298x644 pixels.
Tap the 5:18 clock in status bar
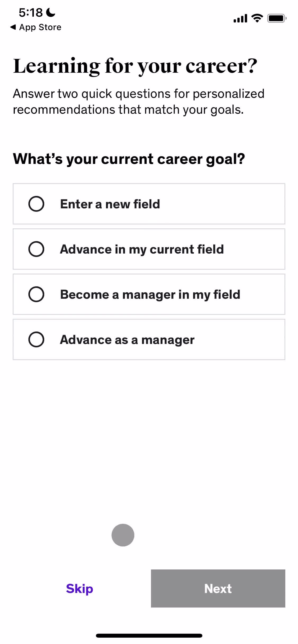click(30, 12)
